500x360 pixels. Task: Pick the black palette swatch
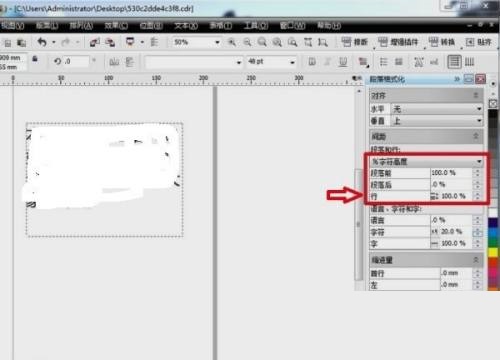(x=493, y=114)
